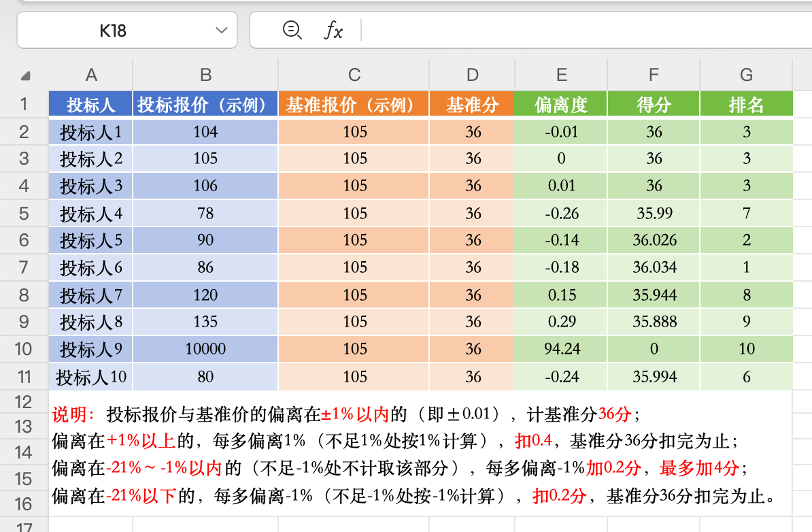Click deviation cell -0.18

[x=561, y=267]
